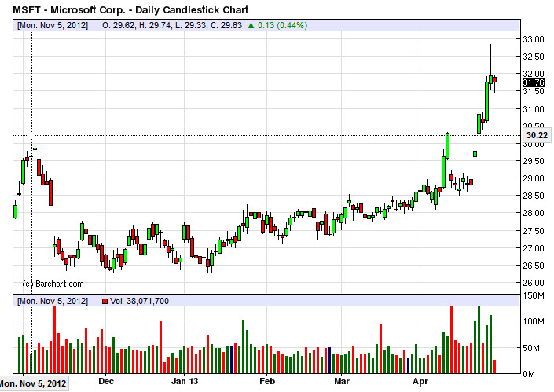Click the low price value 'L: 29.33'
Screen dimensions: 554x392
click(190, 25)
